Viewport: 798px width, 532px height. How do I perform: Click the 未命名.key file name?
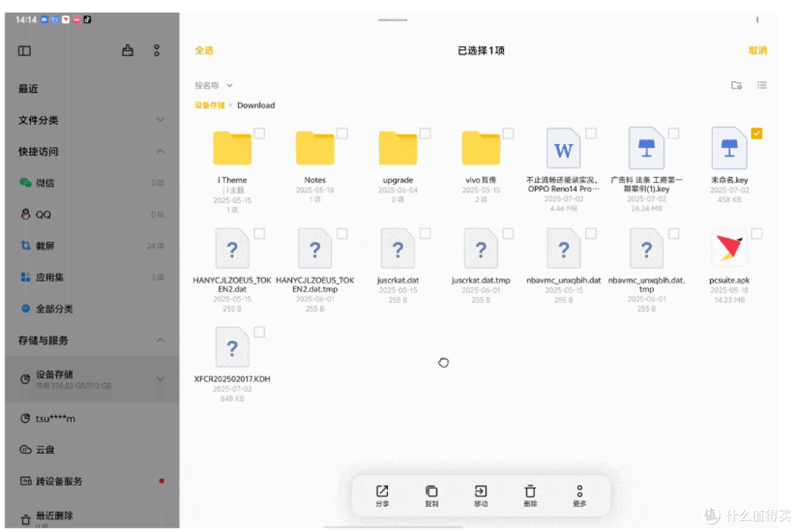729,180
